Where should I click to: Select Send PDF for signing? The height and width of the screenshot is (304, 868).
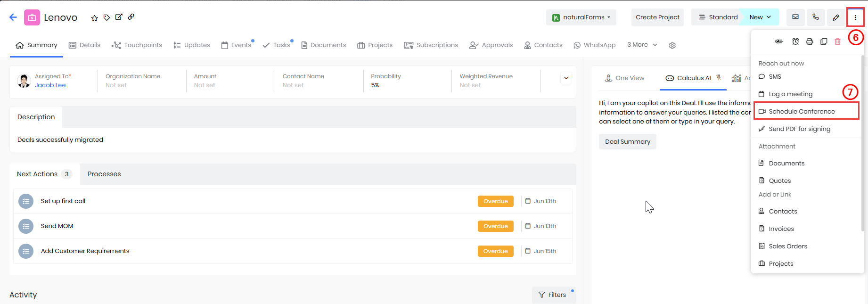click(x=806, y=129)
